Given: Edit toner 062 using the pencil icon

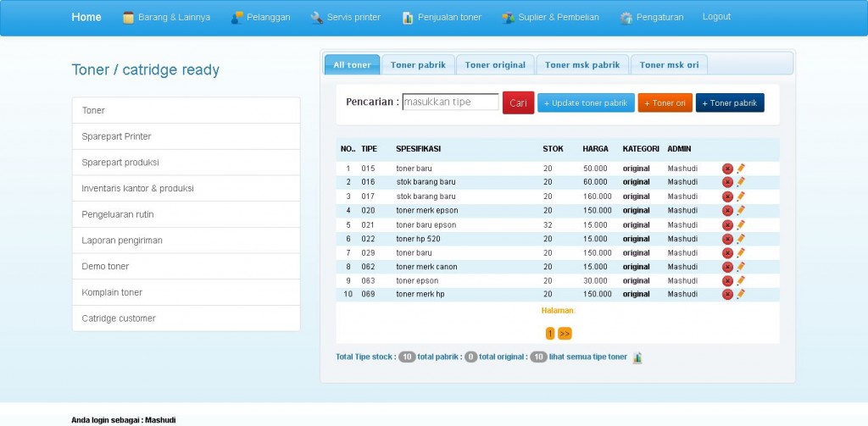Looking at the screenshot, I should 741,267.
